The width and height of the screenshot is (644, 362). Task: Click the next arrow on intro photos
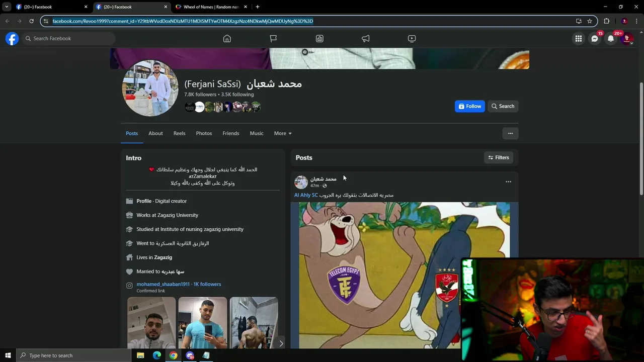pos(281,343)
